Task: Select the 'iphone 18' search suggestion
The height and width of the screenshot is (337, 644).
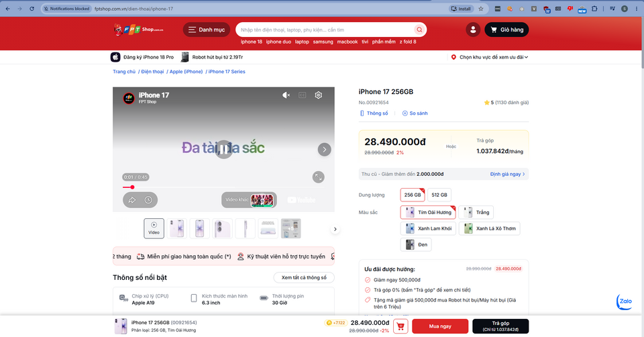Action: pos(252,42)
